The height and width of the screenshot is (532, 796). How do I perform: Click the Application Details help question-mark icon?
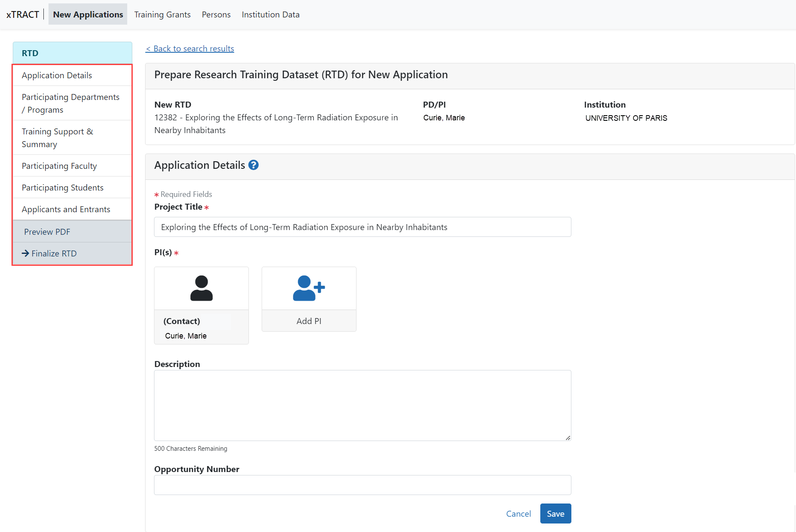(254, 165)
